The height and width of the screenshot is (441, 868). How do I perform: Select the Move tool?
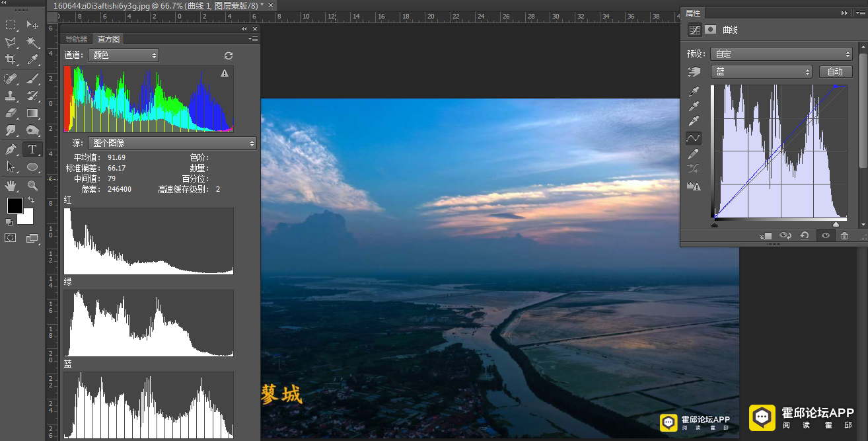point(32,25)
